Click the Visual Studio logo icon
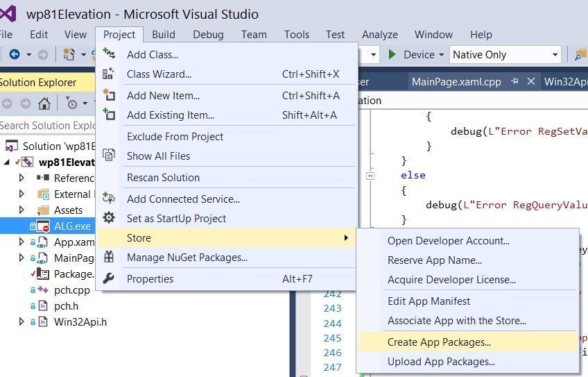Viewport: 588px width, 377px height. [8, 14]
